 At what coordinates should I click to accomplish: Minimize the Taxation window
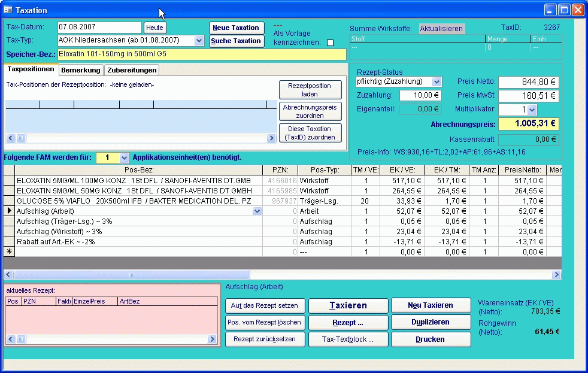(550, 10)
